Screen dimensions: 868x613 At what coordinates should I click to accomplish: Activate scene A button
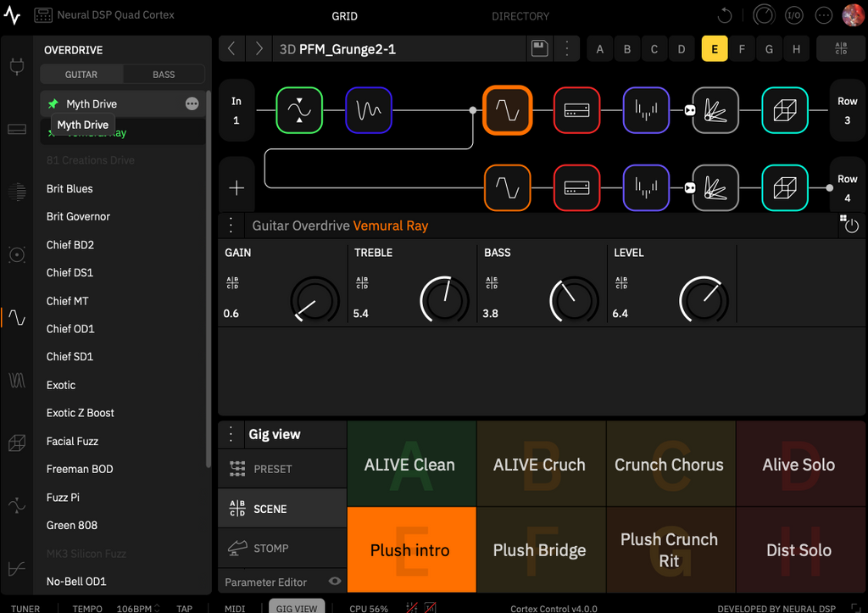coord(599,48)
